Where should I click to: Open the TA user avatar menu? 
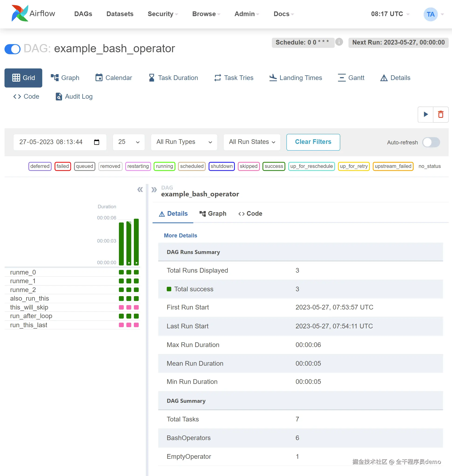431,14
